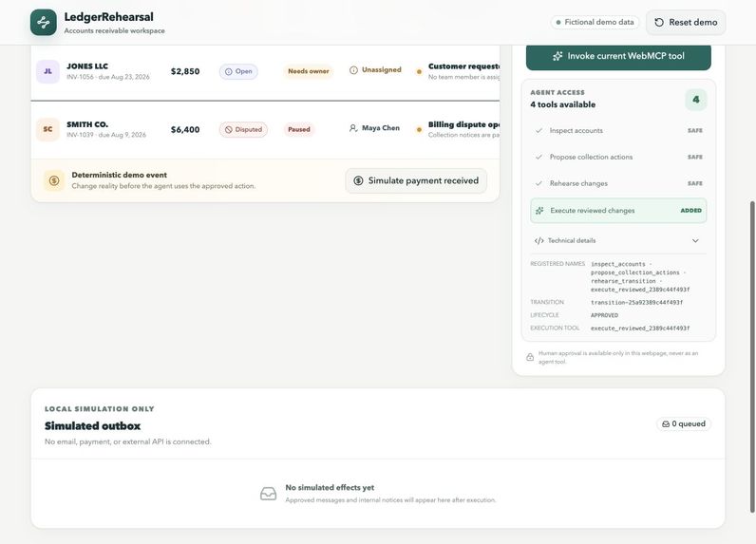Screen dimensions: 756x544
Task: Click the check icon beside Rehearse changes
Action: [539, 183]
